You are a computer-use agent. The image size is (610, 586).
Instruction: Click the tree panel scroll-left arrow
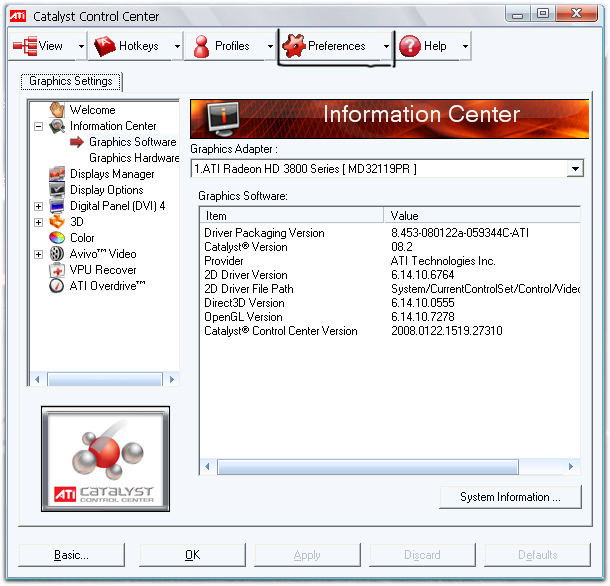point(37,379)
